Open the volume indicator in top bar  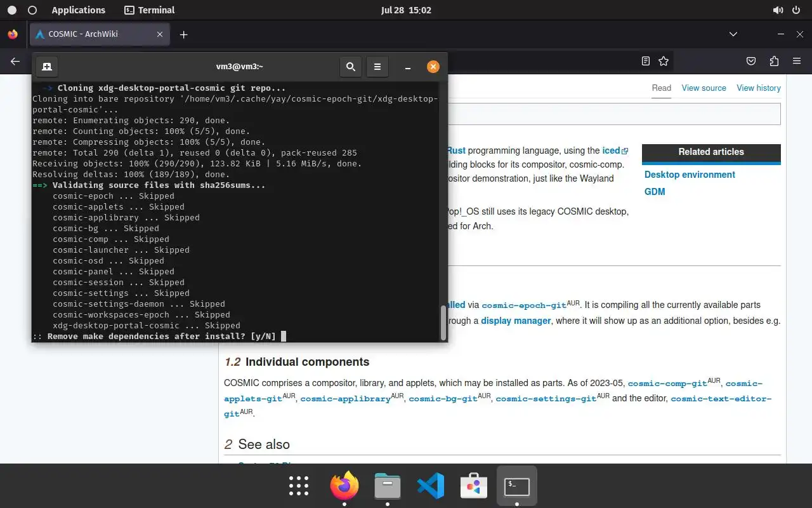coord(778,10)
